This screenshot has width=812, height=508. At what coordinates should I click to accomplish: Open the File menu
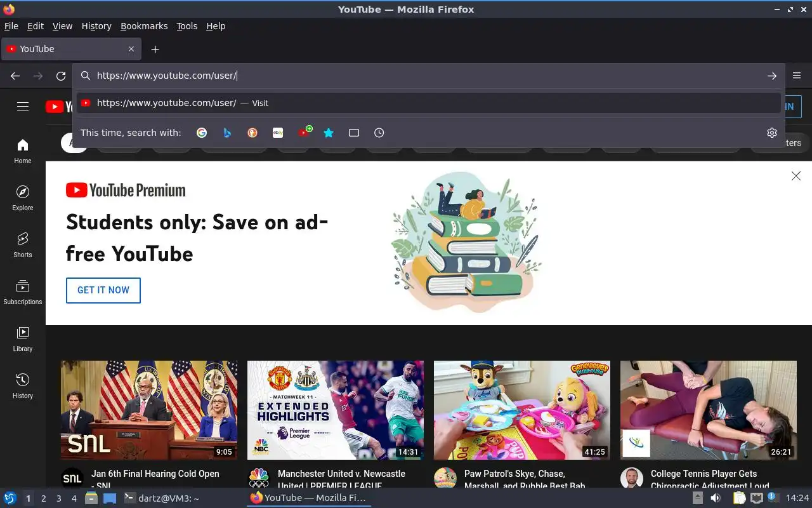[x=11, y=26]
